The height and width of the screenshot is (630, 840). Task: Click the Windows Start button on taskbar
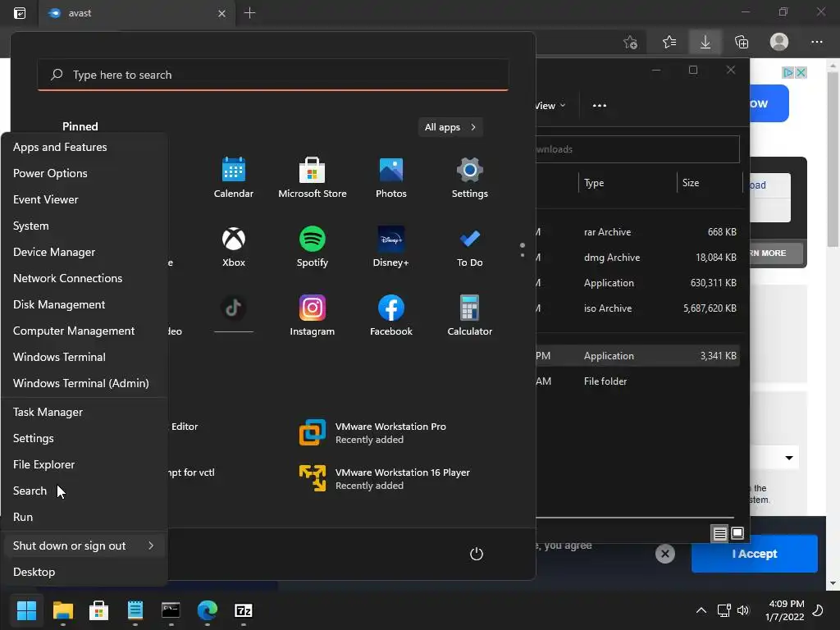(x=26, y=610)
